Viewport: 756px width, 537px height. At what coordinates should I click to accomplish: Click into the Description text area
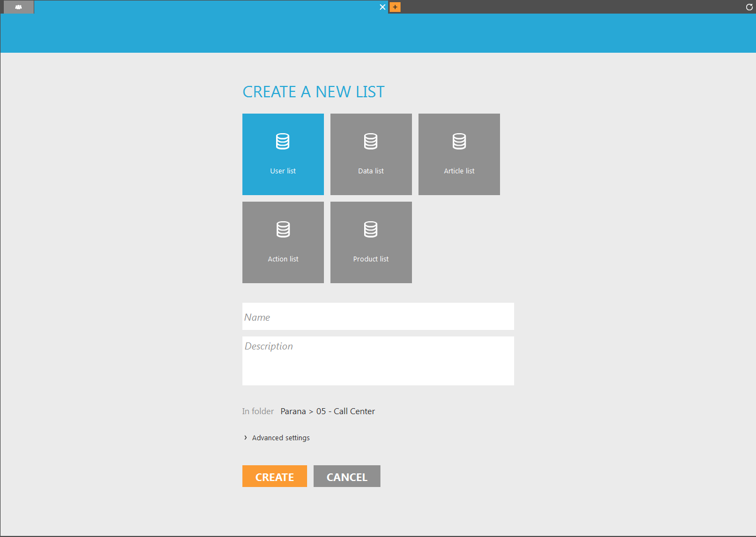click(378, 361)
